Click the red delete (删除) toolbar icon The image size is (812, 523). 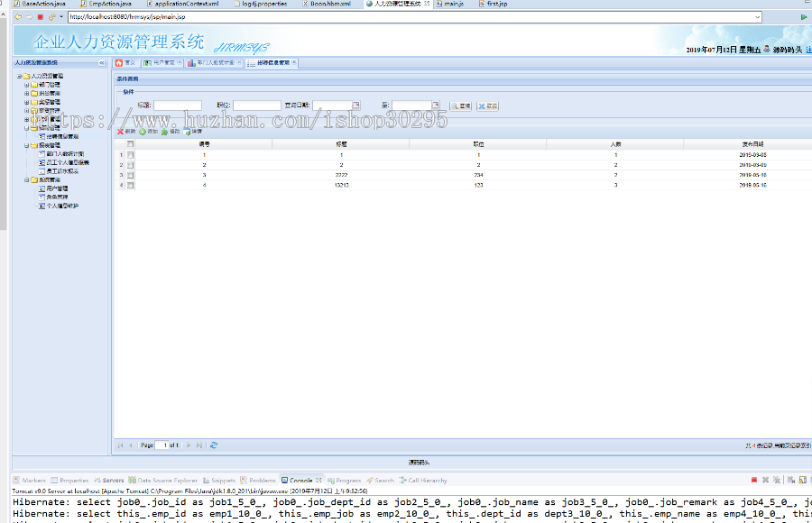(118, 132)
